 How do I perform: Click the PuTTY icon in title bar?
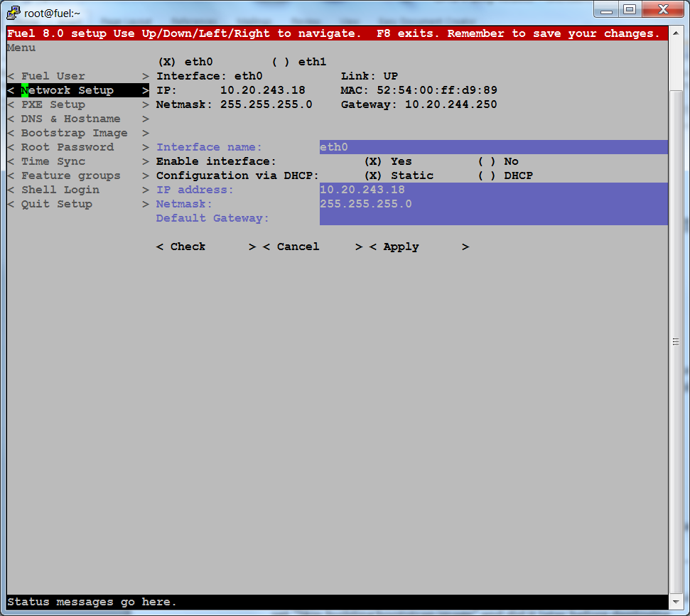click(14, 13)
